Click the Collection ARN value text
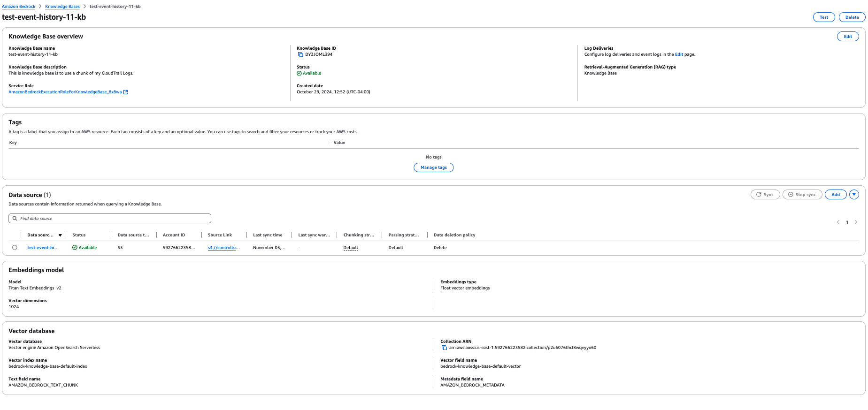 tap(522, 348)
